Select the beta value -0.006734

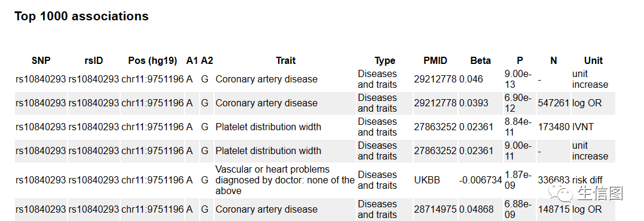click(481, 180)
